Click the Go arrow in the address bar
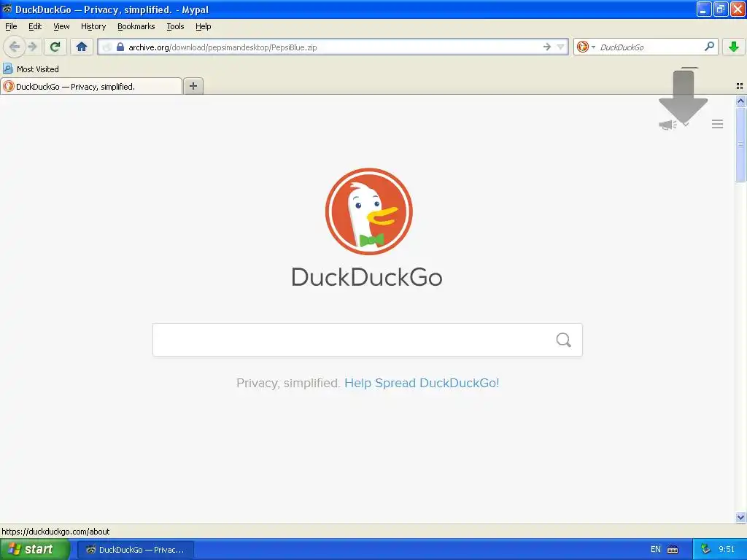The height and width of the screenshot is (560, 747). pos(547,47)
